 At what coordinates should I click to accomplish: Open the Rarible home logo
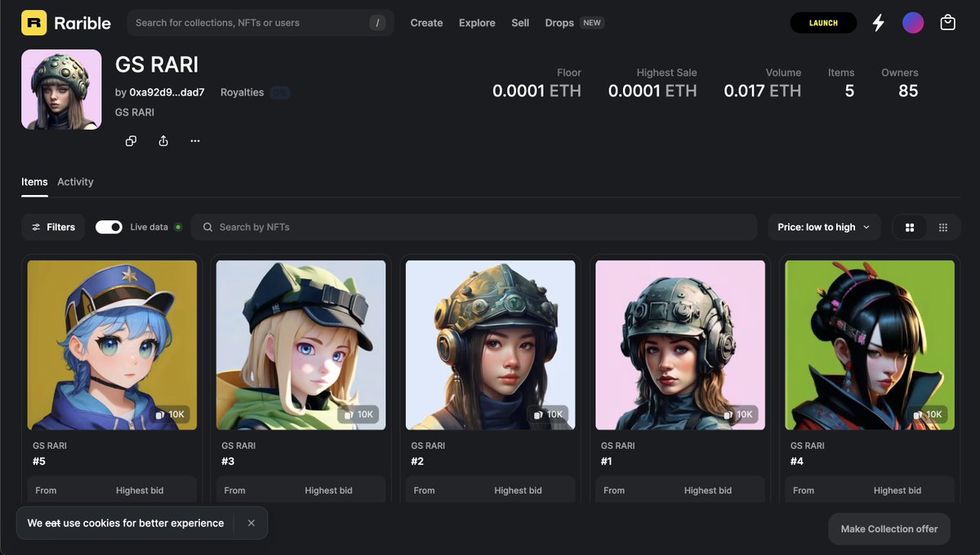(66, 23)
